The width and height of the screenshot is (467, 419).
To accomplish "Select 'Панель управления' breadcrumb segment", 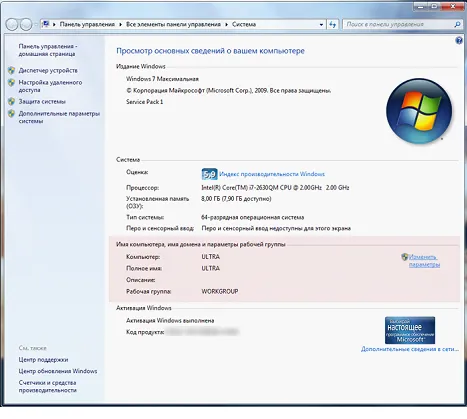I will [x=87, y=24].
